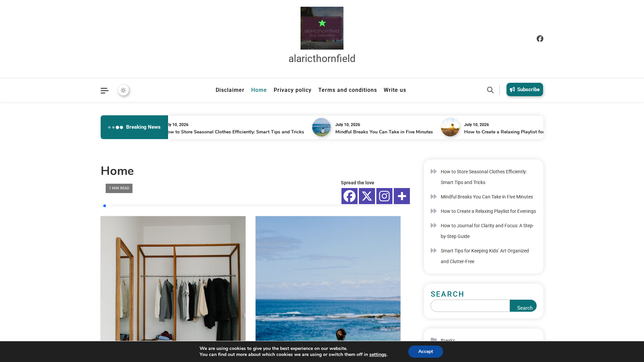
Task: Open ticker headline Mindful Breaks in Five Minutes
Action: pos(384,132)
